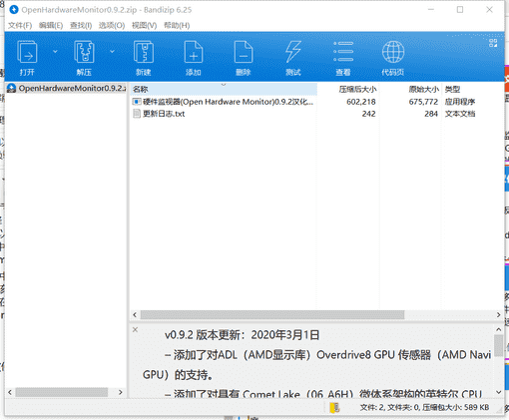509x420 pixels.
Task: Minimize the Bandizip window
Action: [431, 10]
